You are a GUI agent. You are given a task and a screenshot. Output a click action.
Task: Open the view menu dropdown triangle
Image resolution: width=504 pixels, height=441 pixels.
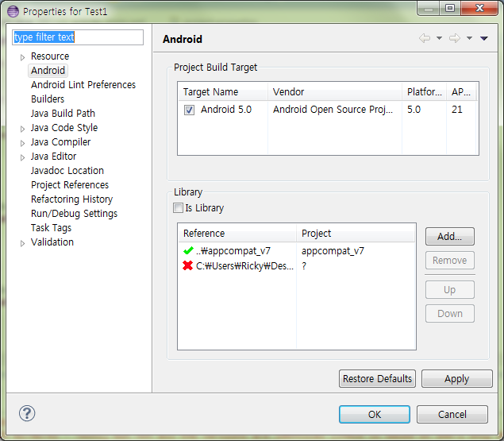point(484,38)
